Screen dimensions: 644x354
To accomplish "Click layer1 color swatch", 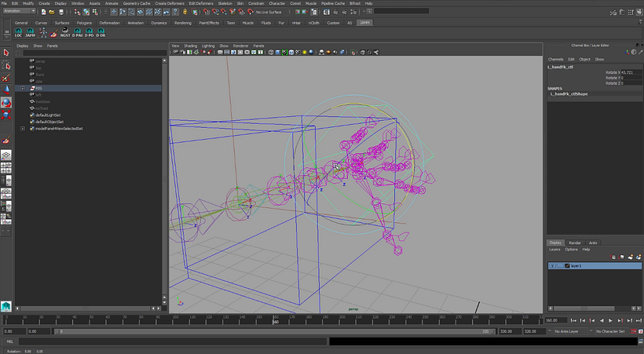I will pyautogui.click(x=567, y=266).
